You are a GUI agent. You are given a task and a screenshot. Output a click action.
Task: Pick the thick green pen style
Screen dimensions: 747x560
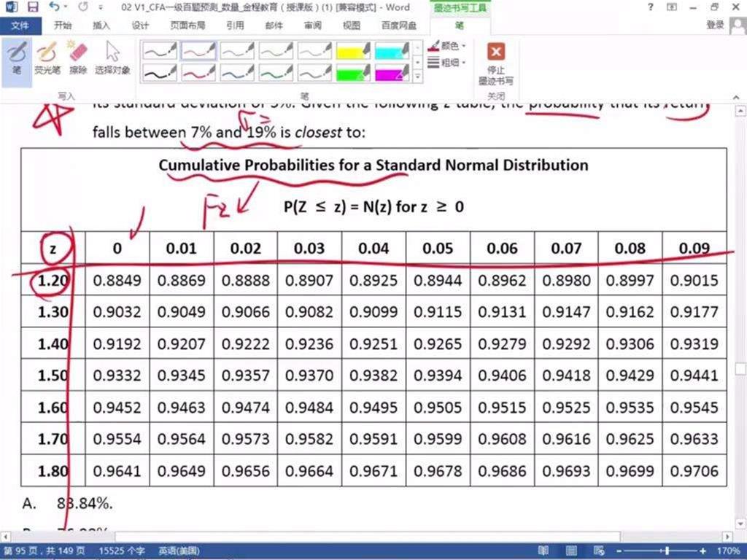tap(275, 73)
